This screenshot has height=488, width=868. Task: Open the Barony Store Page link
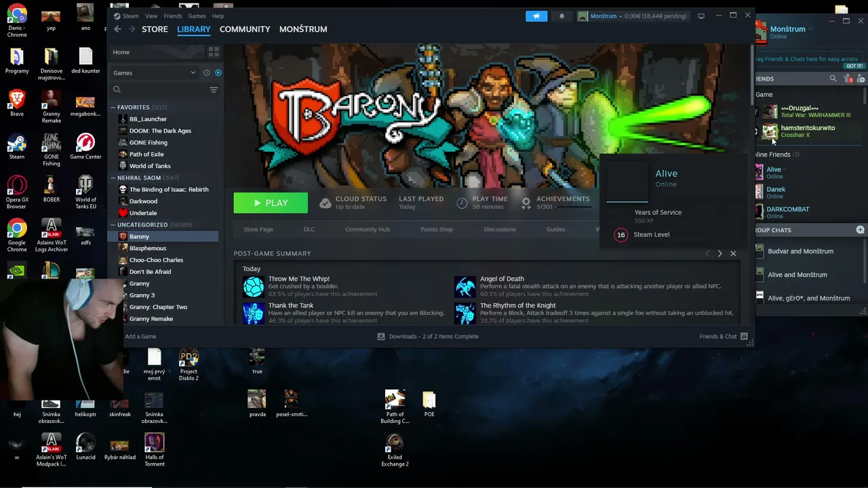258,229
